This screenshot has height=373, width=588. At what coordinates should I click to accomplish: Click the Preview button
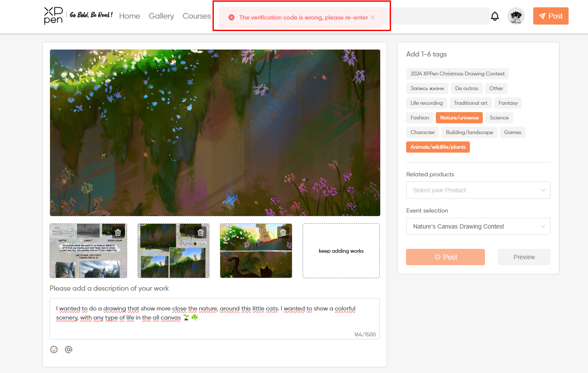524,257
